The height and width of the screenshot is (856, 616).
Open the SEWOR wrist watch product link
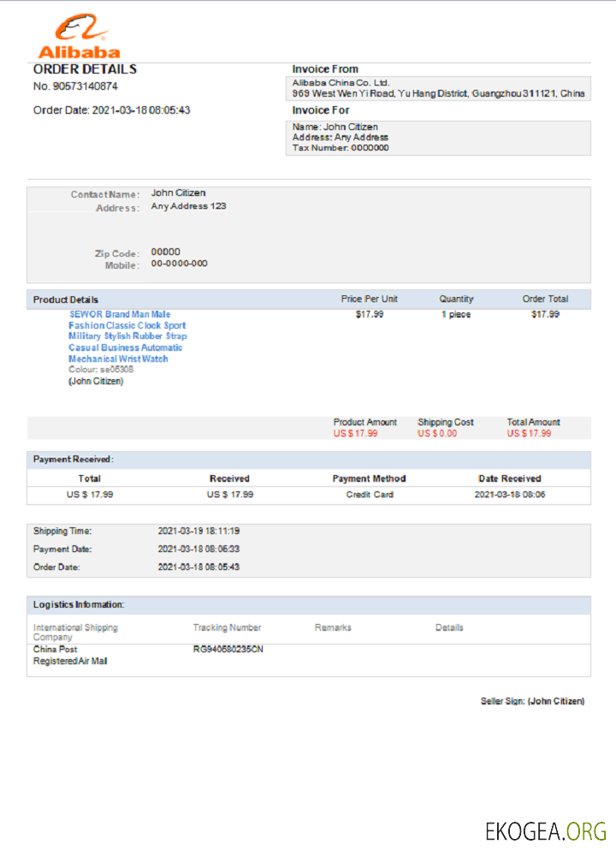pos(127,336)
